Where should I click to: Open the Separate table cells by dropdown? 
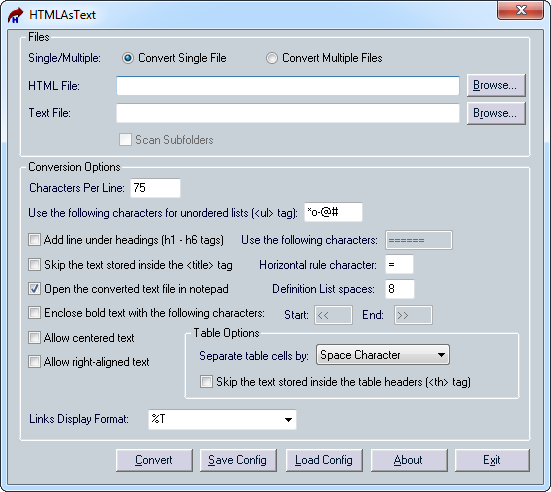pos(383,355)
